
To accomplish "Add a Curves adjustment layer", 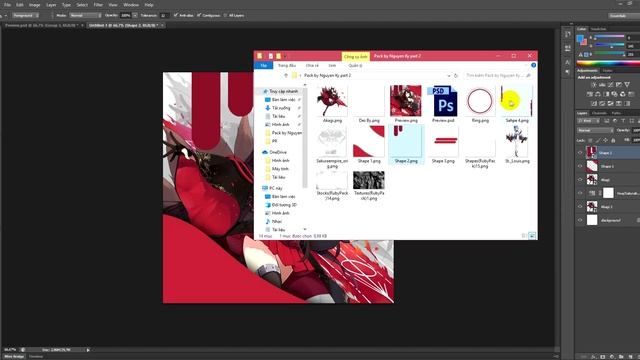I will coord(610,85).
